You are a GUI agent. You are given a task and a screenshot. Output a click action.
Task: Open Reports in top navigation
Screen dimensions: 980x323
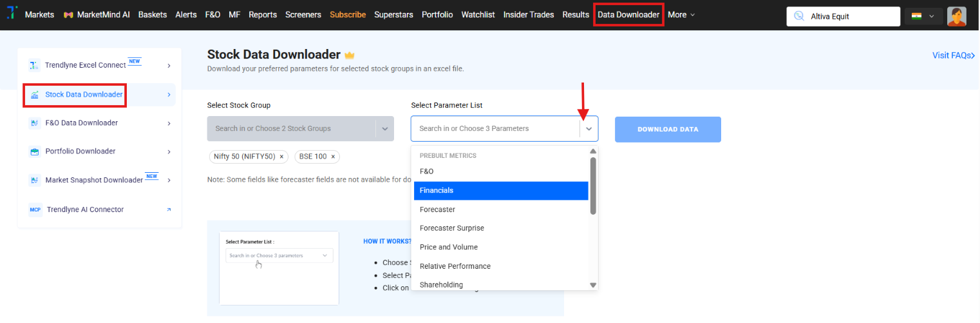tap(263, 14)
